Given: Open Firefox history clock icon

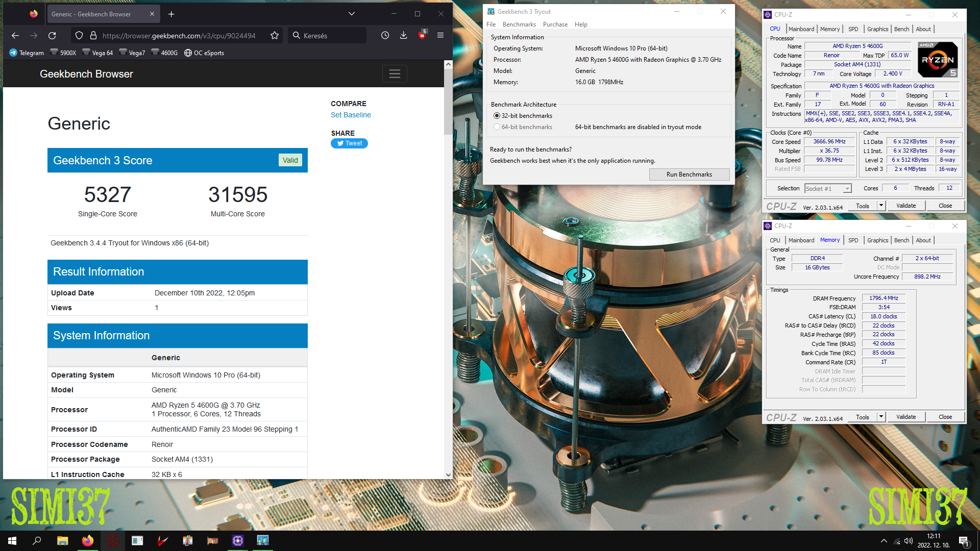Looking at the screenshot, I should (x=385, y=35).
